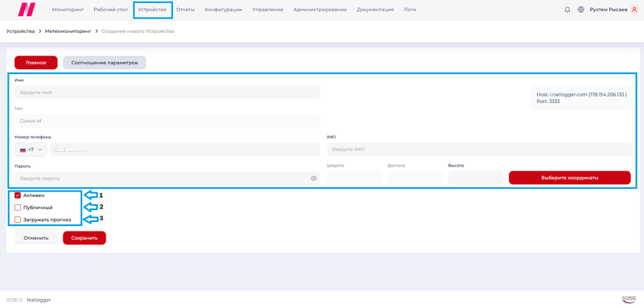Go to Метеомониторинг breadcrumb link
This screenshot has width=644, height=308.
tap(68, 31)
